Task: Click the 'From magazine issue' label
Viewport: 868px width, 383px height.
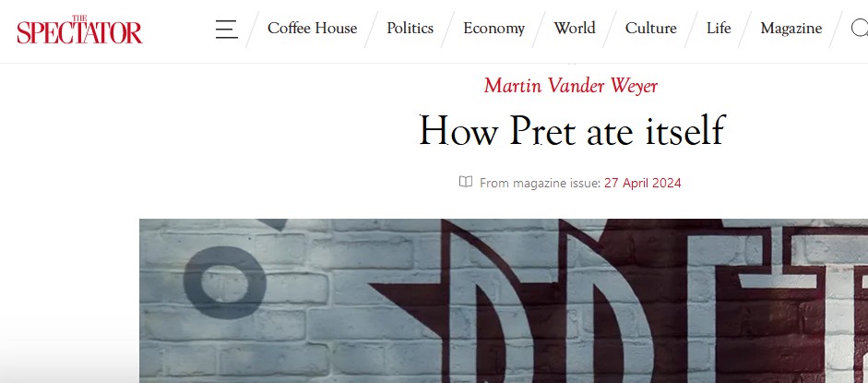Action: click(x=540, y=183)
